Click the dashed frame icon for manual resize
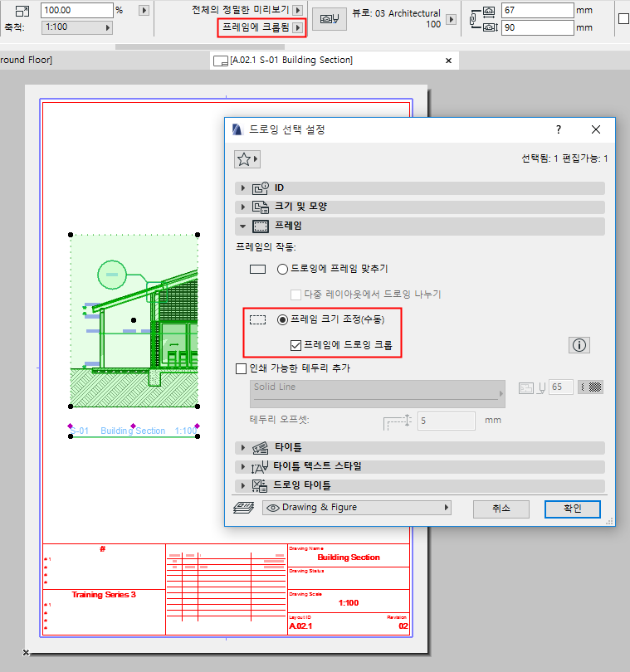Screen dimensions: 630x672 258,319
